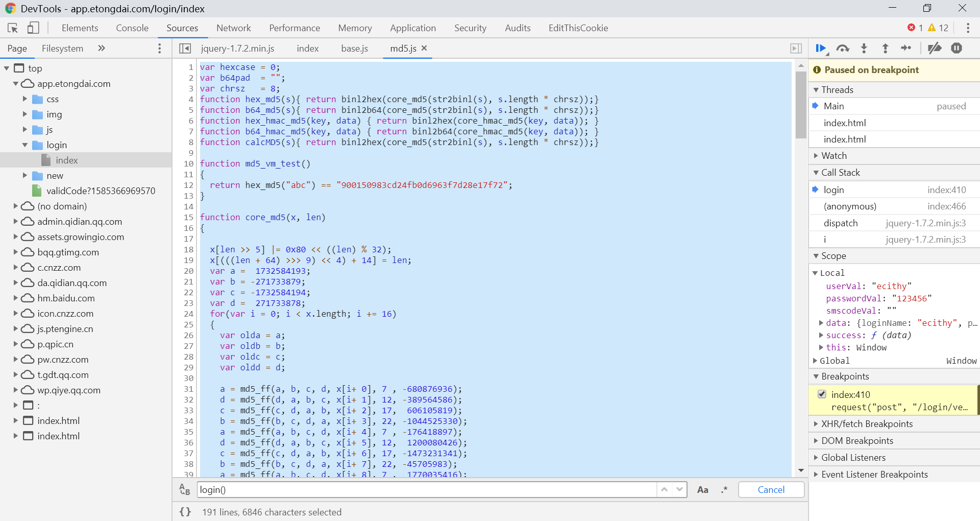Collapse the login folder
The image size is (980, 521).
click(x=25, y=145)
